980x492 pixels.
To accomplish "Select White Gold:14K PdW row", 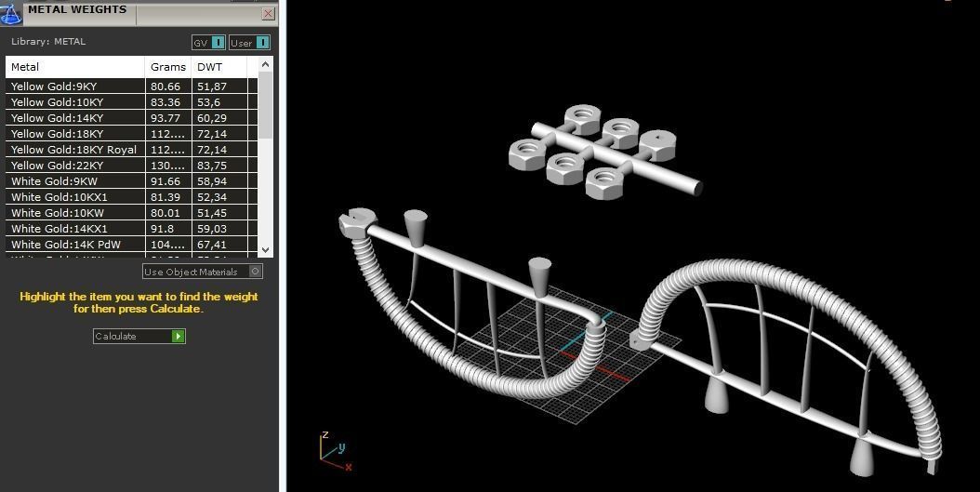I will click(132, 245).
